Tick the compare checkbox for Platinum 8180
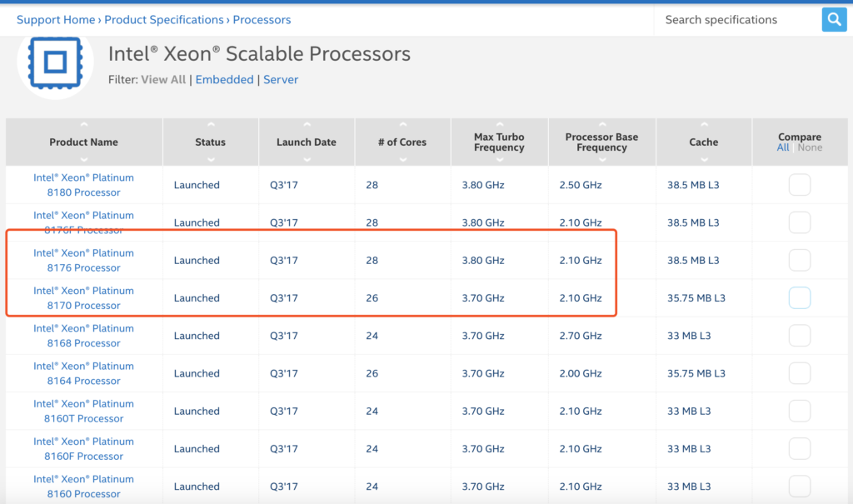Image resolution: width=853 pixels, height=504 pixels. [x=800, y=185]
